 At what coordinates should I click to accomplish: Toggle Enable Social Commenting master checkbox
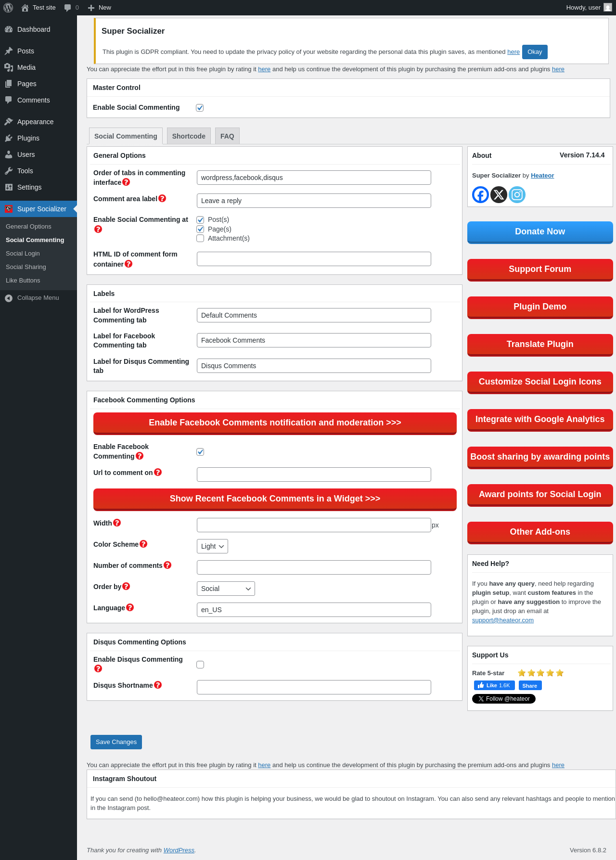tap(200, 108)
